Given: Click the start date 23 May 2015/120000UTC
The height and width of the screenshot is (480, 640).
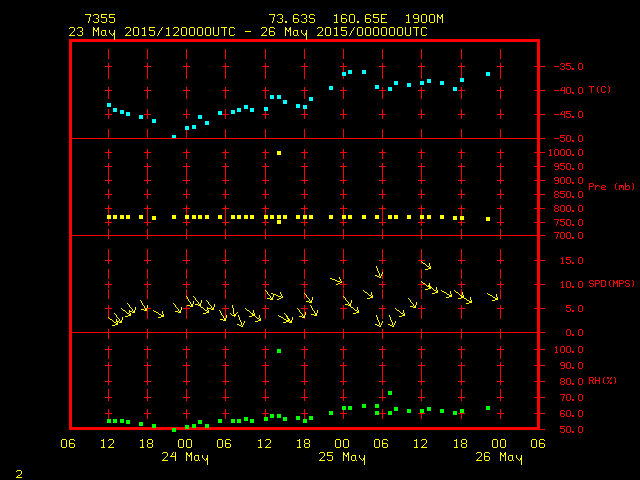Looking at the screenshot, I should point(152,32).
